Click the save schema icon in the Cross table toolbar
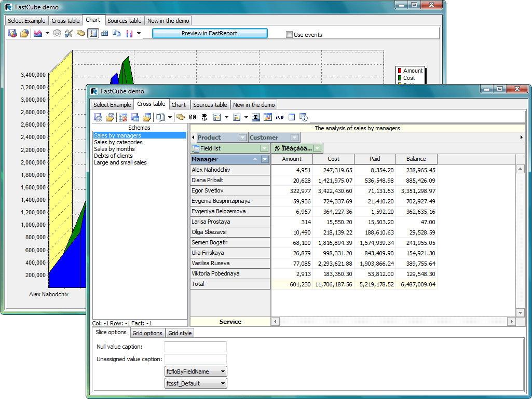 coord(135,117)
